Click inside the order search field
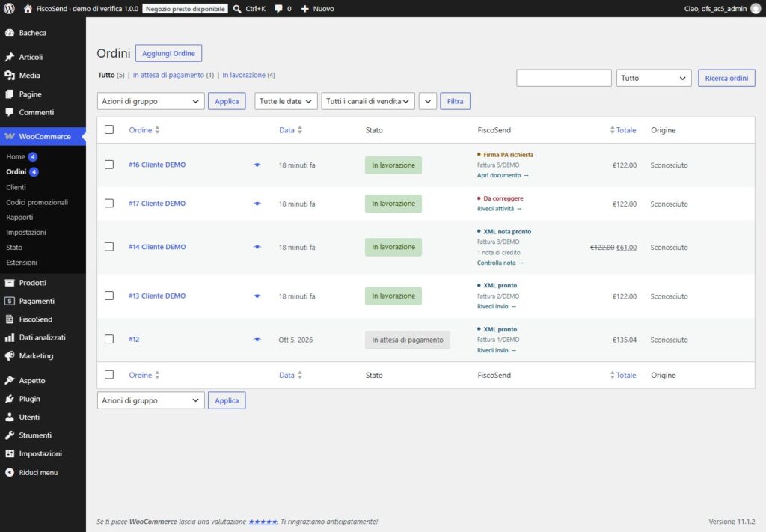This screenshot has width=766, height=532. pyautogui.click(x=564, y=78)
